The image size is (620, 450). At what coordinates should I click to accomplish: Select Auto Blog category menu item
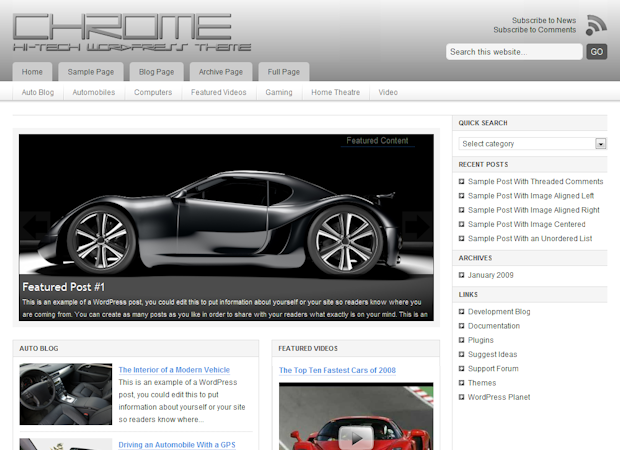pyautogui.click(x=38, y=92)
